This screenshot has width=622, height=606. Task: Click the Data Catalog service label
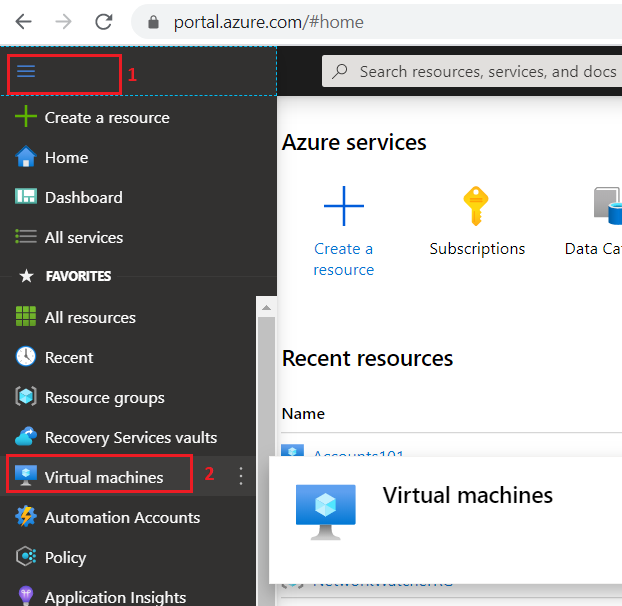[593, 249]
